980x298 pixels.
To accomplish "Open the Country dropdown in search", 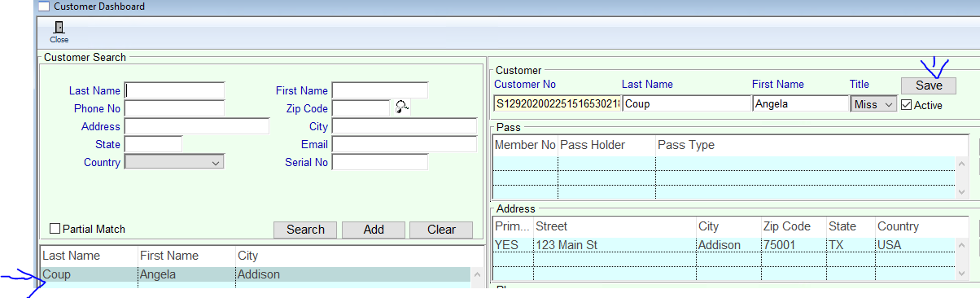I will (174, 162).
